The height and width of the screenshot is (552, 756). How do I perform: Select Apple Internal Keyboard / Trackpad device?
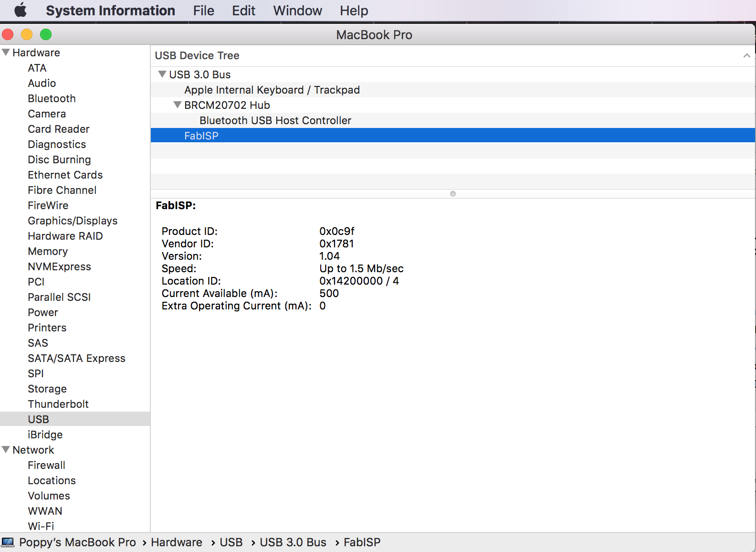272,90
